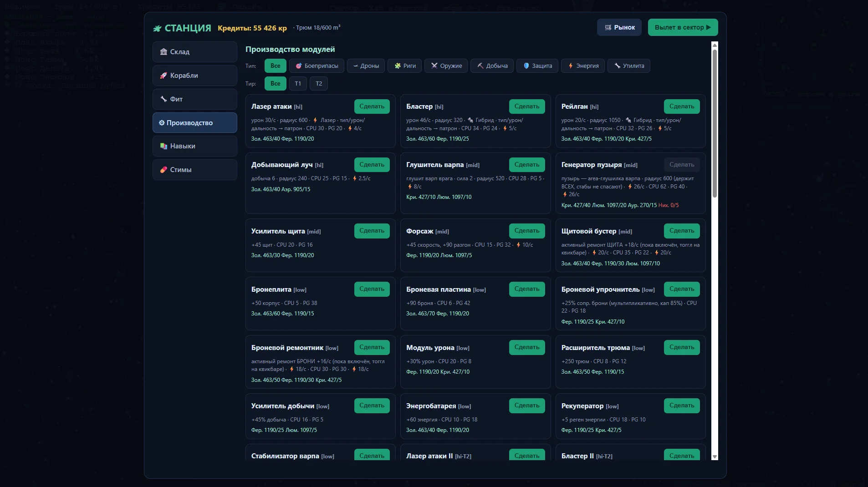Image resolution: width=868 pixels, height=487 pixels.
Task: Filter modules by Защита shield type
Action: [x=537, y=66]
